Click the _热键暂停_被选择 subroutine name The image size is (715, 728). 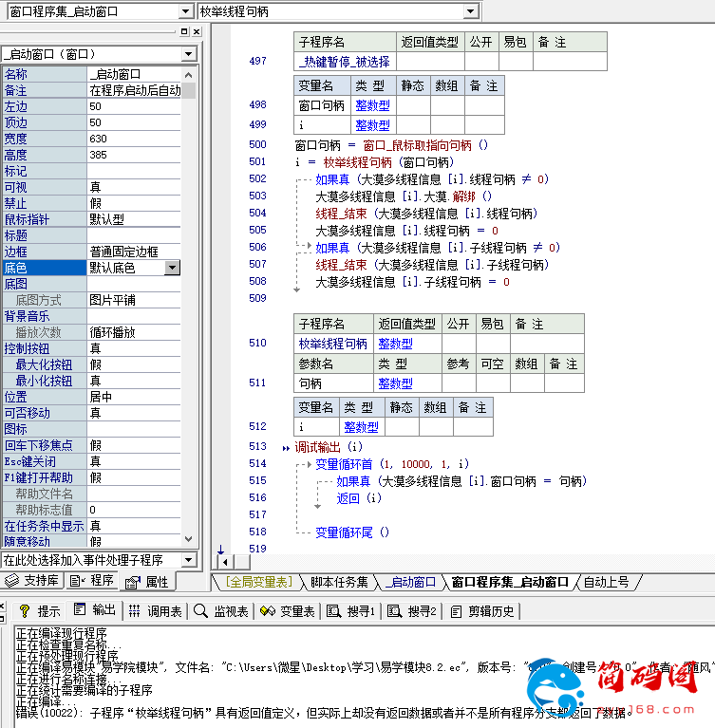(x=345, y=62)
